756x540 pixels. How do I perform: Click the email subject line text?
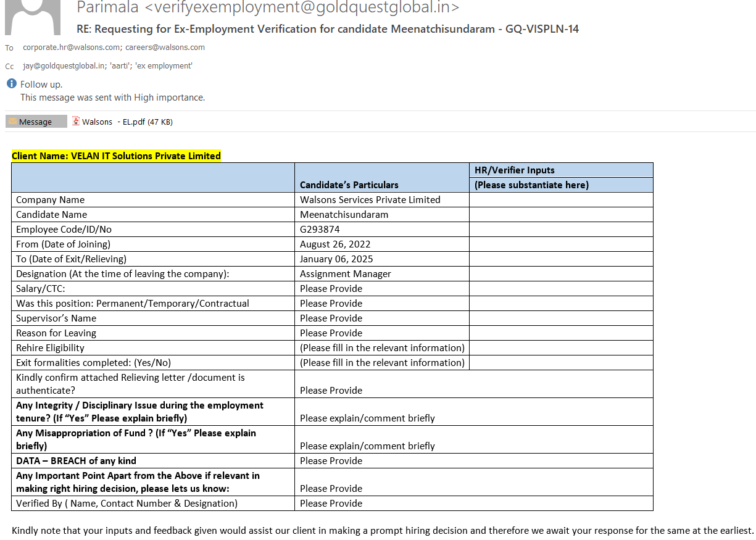tap(328, 29)
